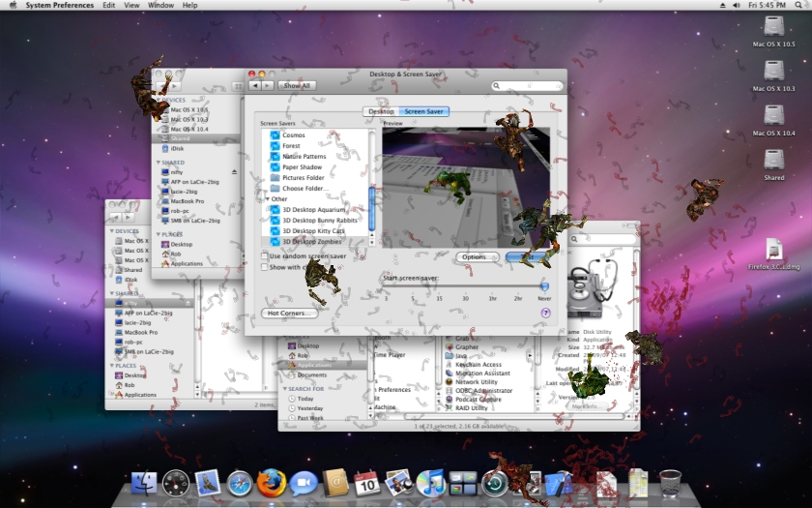Viewport: 812px width, 508px height.
Task: Collapse SEARCH FOR in the Applications Finder window
Action: point(285,389)
